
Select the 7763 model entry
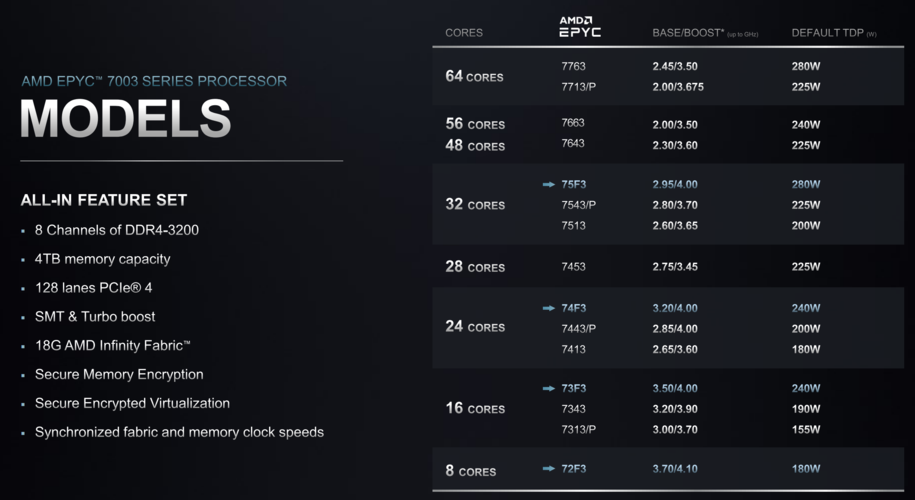coord(574,67)
